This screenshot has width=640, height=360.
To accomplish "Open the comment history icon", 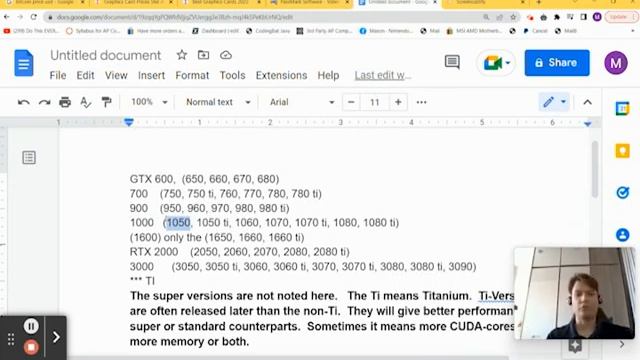I will coord(452,62).
